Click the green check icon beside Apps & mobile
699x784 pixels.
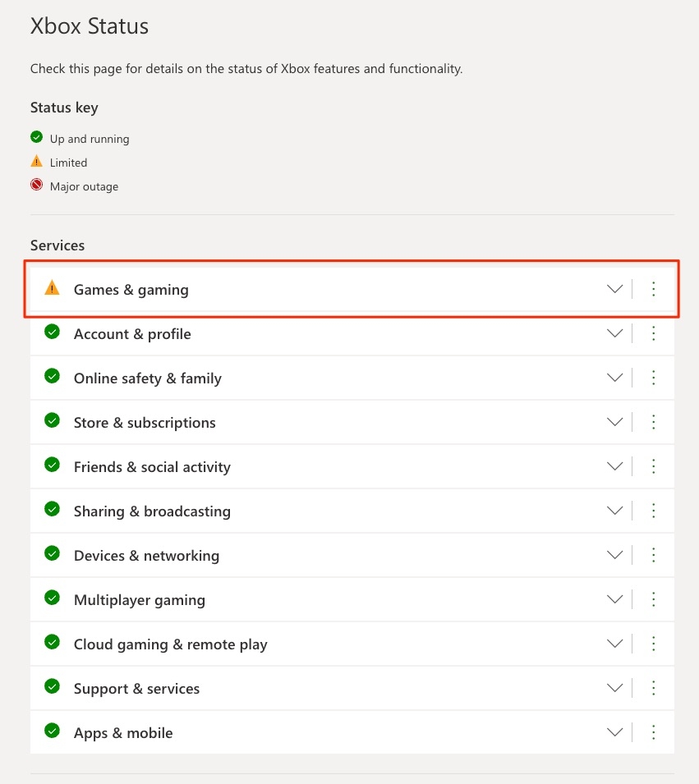coord(52,731)
